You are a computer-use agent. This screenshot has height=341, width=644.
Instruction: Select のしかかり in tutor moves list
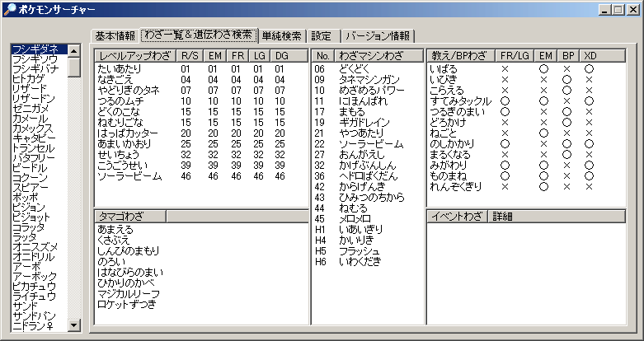[452, 144]
